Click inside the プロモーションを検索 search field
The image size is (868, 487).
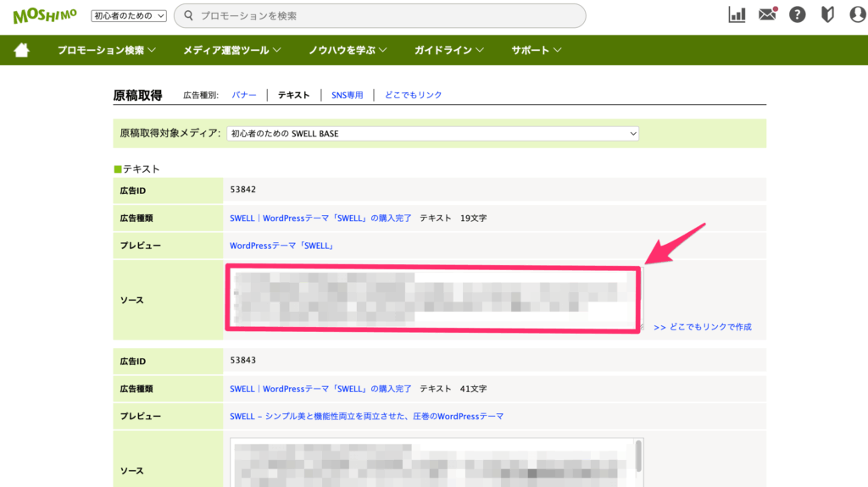381,15
